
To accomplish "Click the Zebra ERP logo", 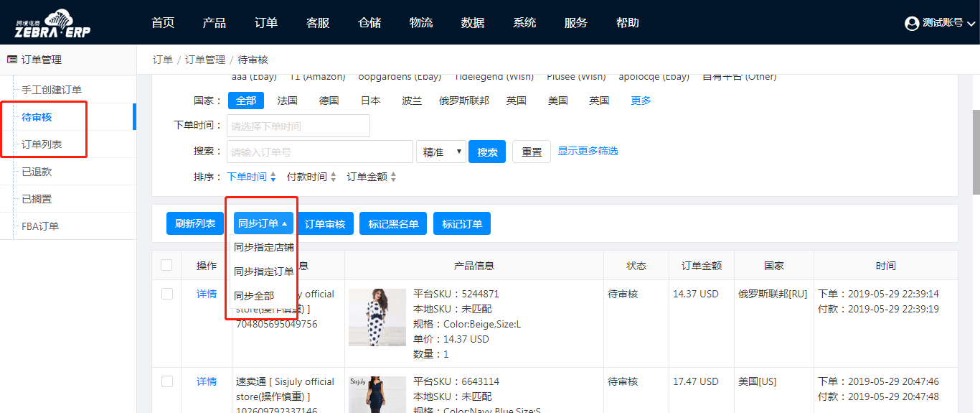I will click(52, 23).
